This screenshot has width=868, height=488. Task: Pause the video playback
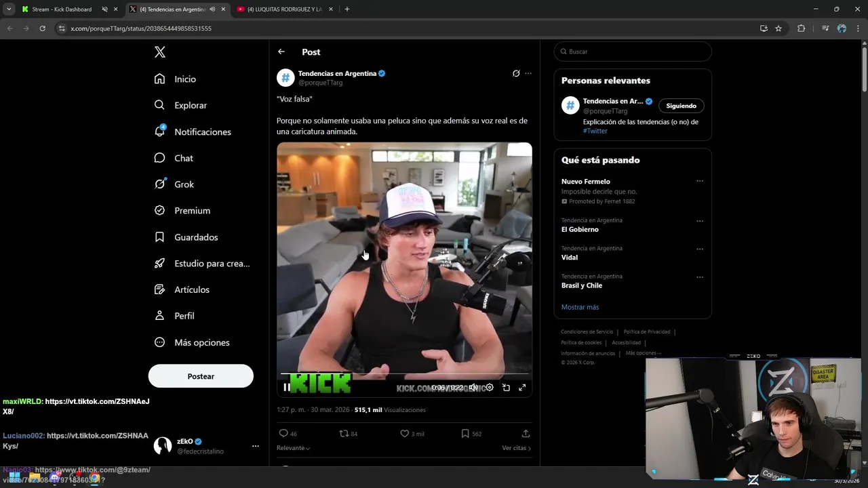287,388
